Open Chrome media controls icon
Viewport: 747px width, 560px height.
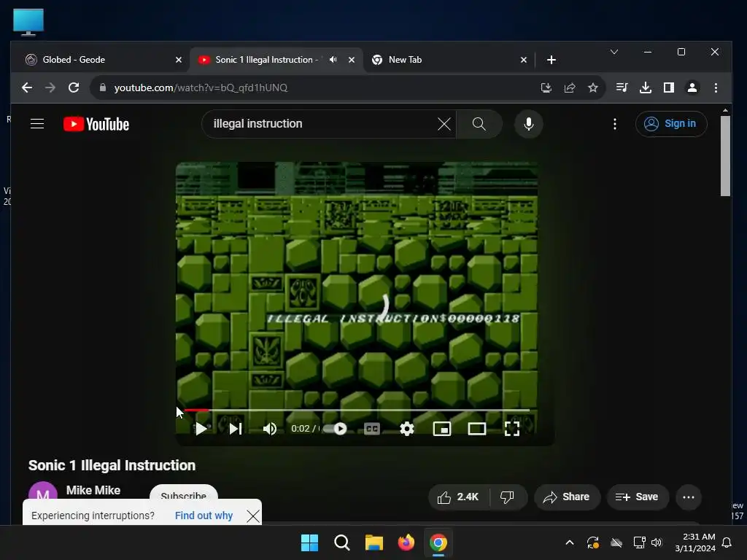622,87
